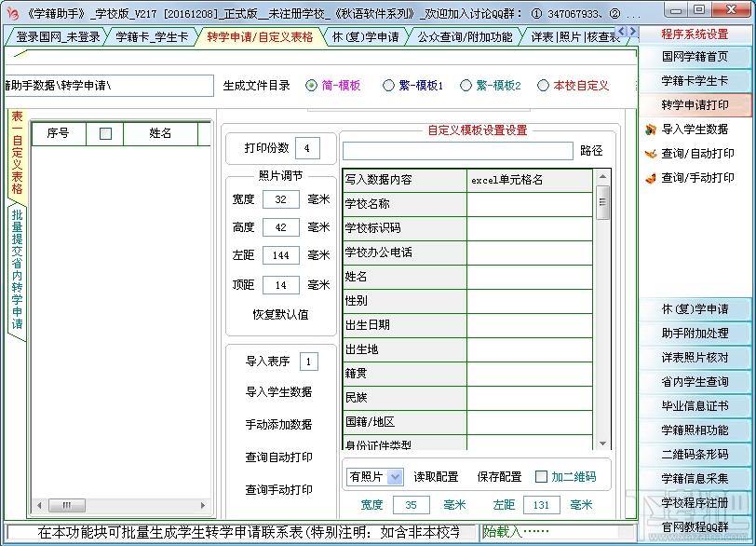This screenshot has height=546, width=756.
Task: Select the vertical 批量提交省内转学申请 tab
Action: (x=17, y=269)
